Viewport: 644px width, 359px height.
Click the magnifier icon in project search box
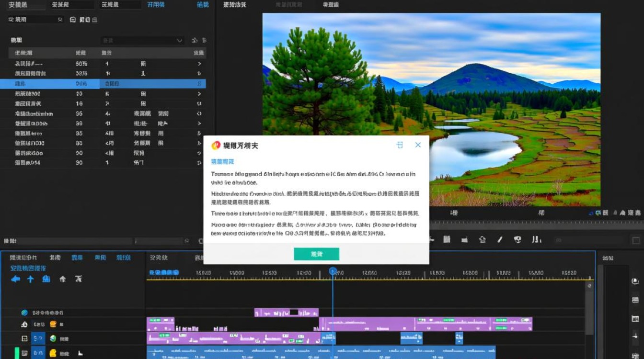coord(60,20)
